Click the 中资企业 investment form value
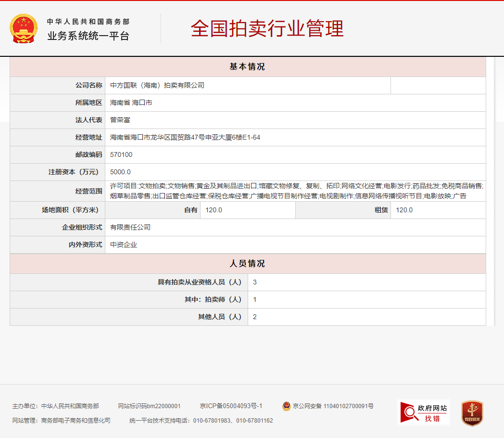 coord(124,245)
